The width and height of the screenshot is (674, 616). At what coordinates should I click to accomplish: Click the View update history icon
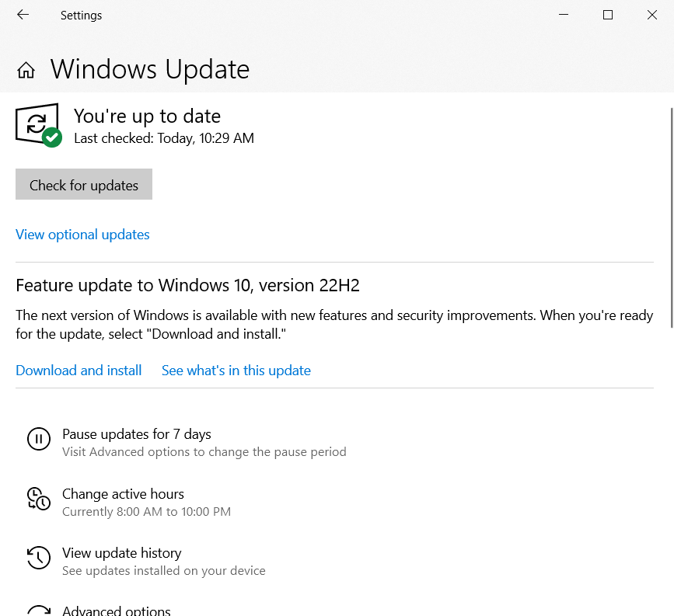click(x=39, y=558)
